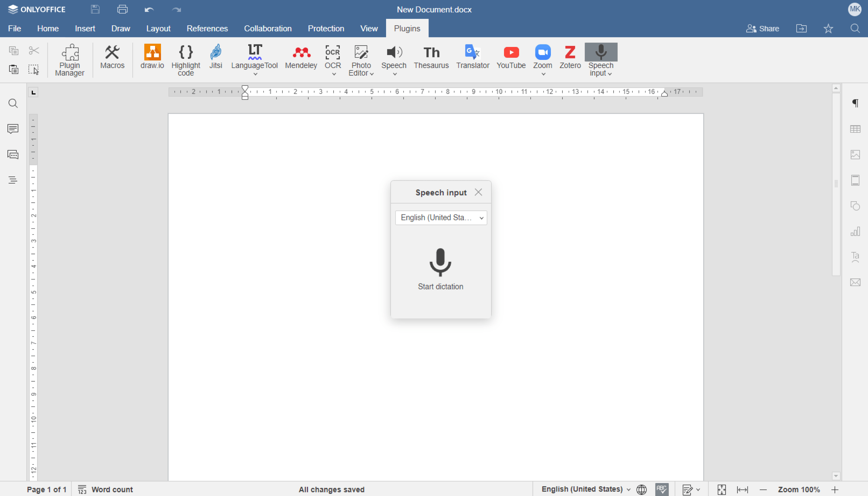The width and height of the screenshot is (868, 496).
Task: Toggle spell checking in status bar
Action: click(661, 489)
